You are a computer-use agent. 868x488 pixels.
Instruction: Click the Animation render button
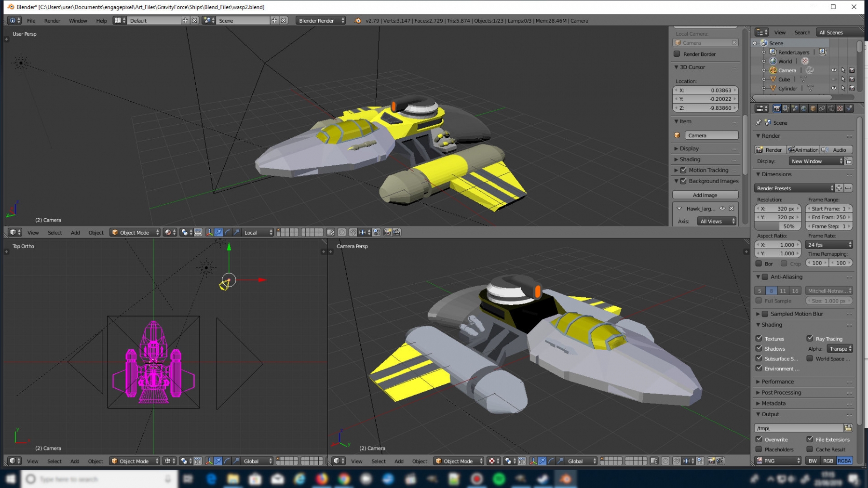click(803, 150)
